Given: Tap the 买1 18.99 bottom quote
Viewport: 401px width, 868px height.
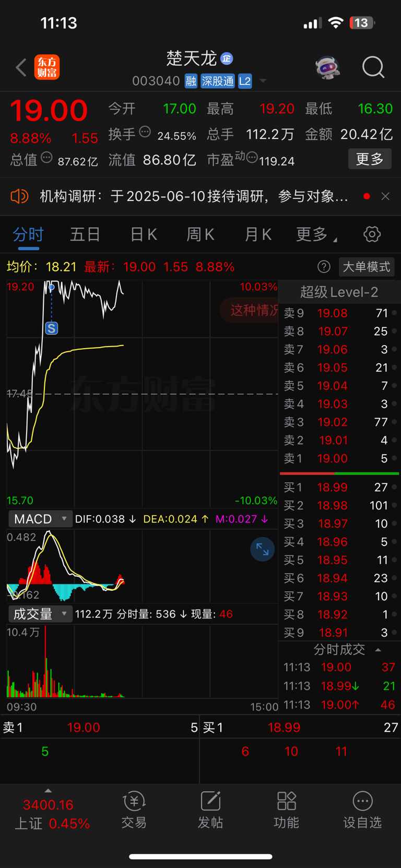Looking at the screenshot, I should pos(300,728).
